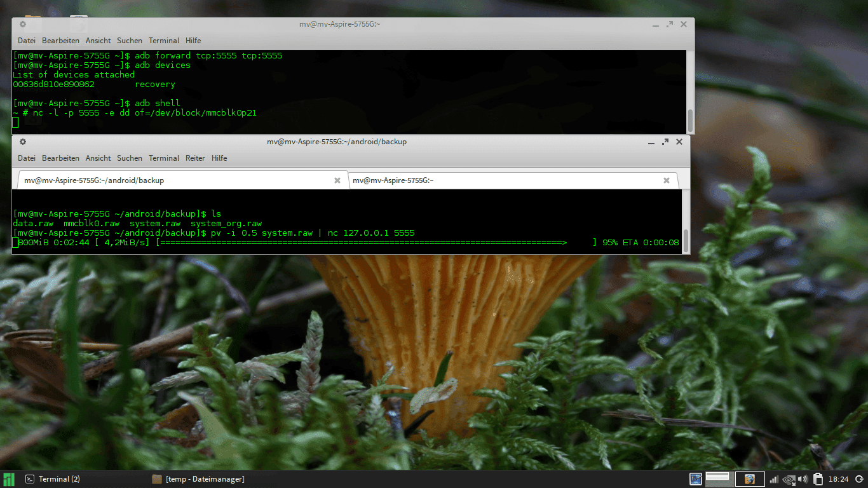Switch to the workspace showing the globe icon

click(750, 479)
